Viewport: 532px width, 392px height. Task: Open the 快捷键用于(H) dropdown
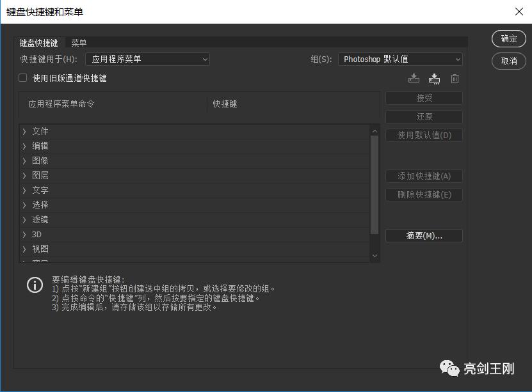pyautogui.click(x=147, y=59)
